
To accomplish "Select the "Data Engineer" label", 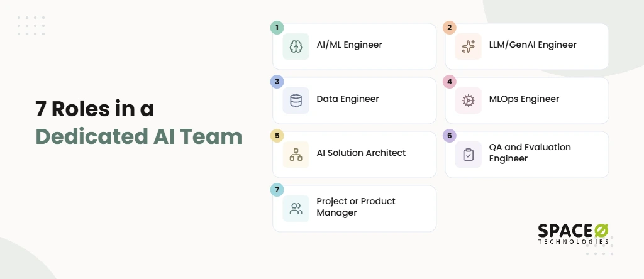I will tap(347, 99).
